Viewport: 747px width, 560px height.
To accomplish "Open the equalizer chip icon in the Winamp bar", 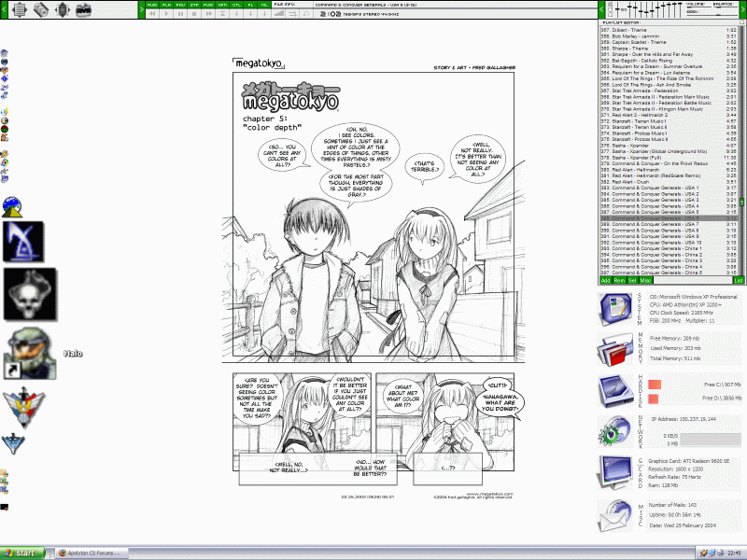I will [x=63, y=9].
